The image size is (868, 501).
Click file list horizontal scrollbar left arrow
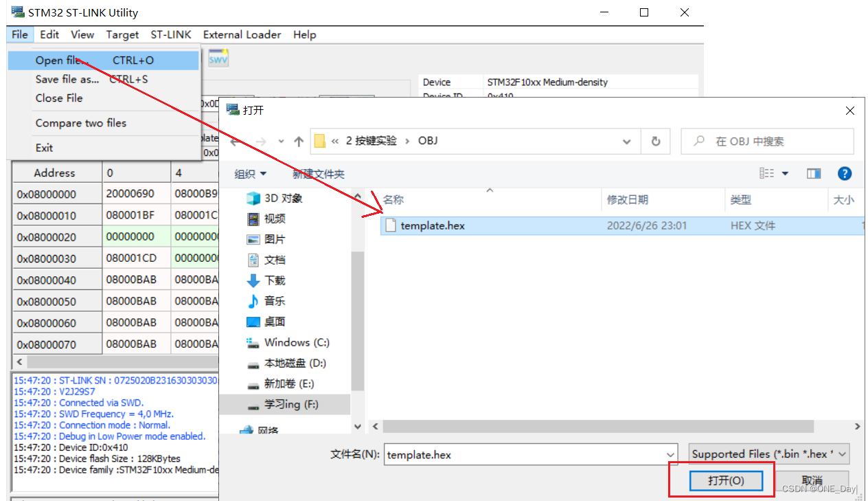375,427
